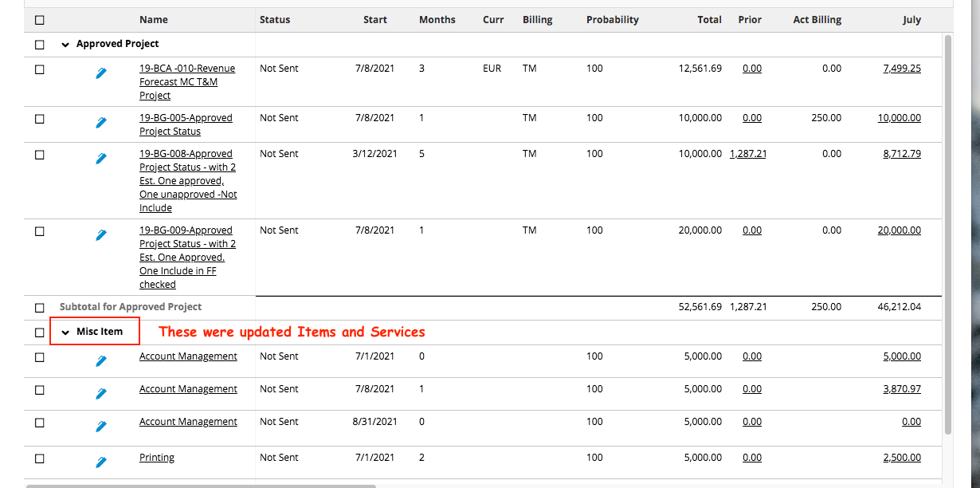Open edit pencil for 19-BG-009 project
Image resolution: width=980 pixels, height=488 pixels.
pos(101,235)
